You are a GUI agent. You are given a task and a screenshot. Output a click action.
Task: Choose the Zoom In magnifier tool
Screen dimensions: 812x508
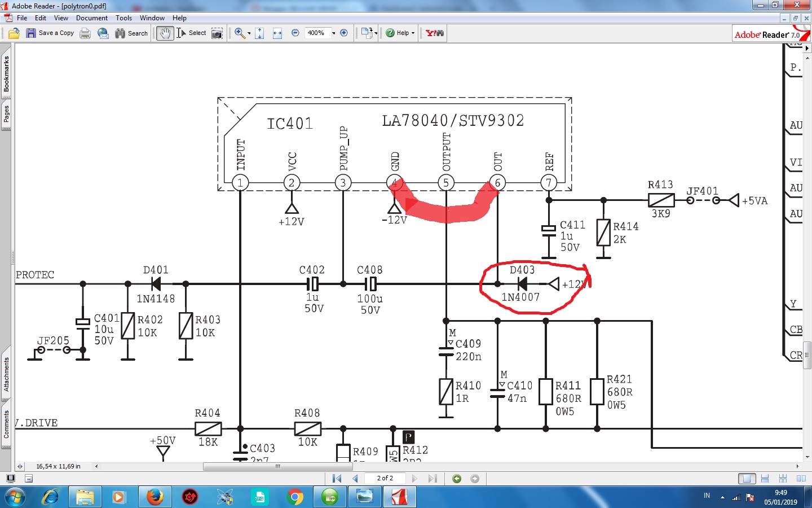click(x=240, y=33)
